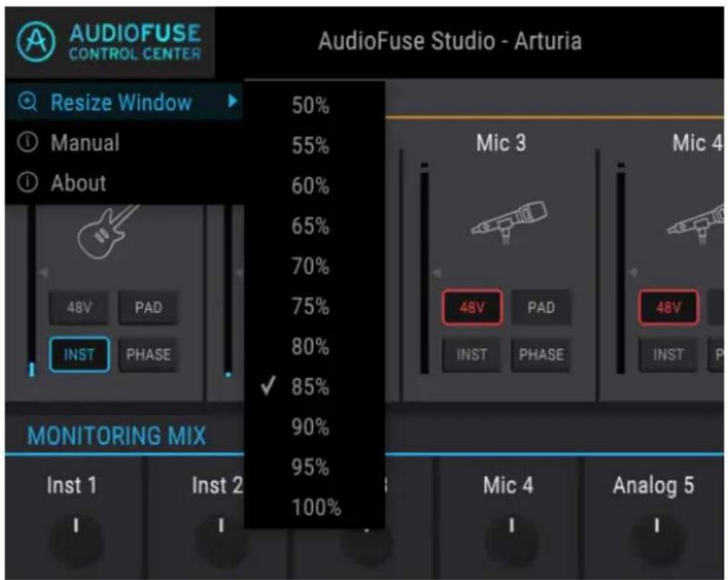This screenshot has height=580, width=728.
Task: Click the Analog 5 monitoring knob
Action: point(657,539)
